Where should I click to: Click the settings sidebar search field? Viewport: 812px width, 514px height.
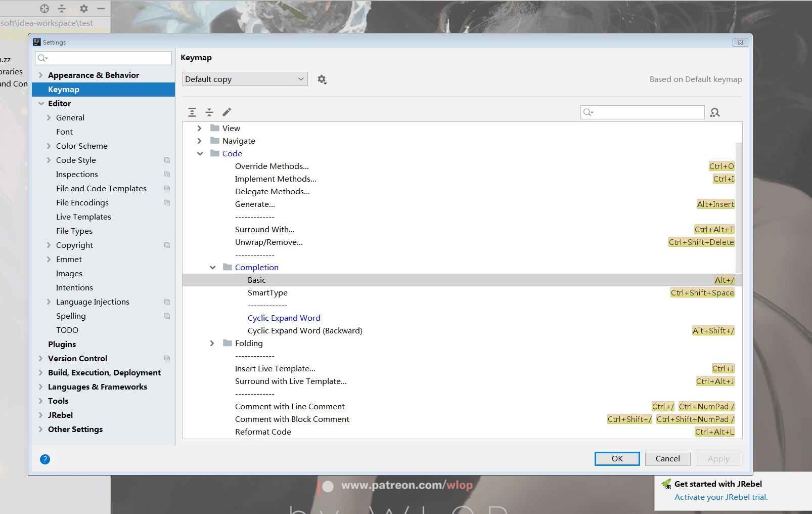[103, 58]
